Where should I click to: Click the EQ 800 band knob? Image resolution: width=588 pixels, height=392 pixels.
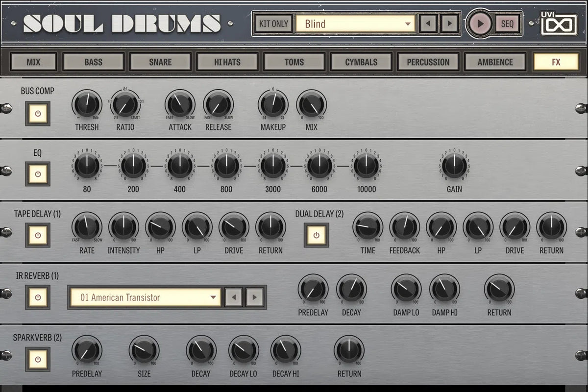[x=226, y=166]
